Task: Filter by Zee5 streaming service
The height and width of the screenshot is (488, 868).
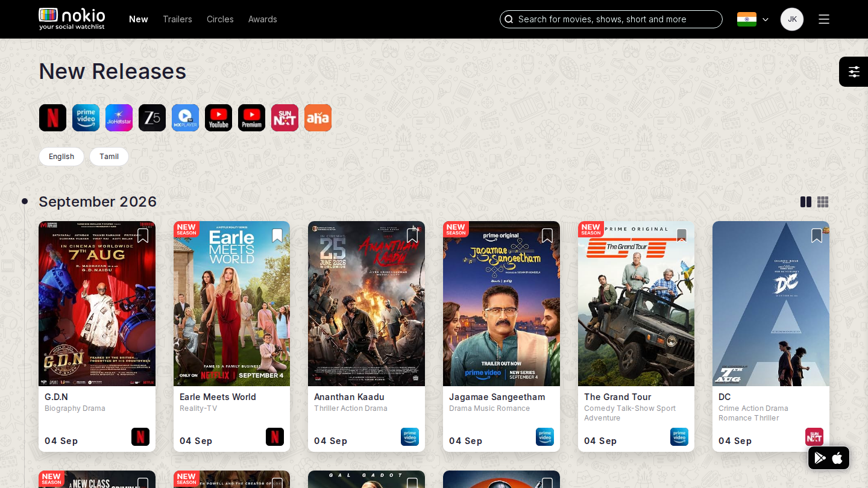Action: pos(152,117)
